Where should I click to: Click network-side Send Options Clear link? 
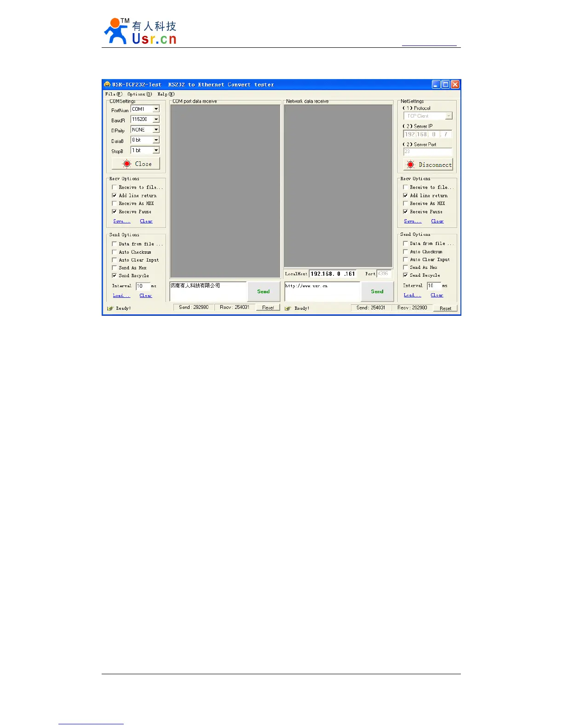click(x=437, y=295)
